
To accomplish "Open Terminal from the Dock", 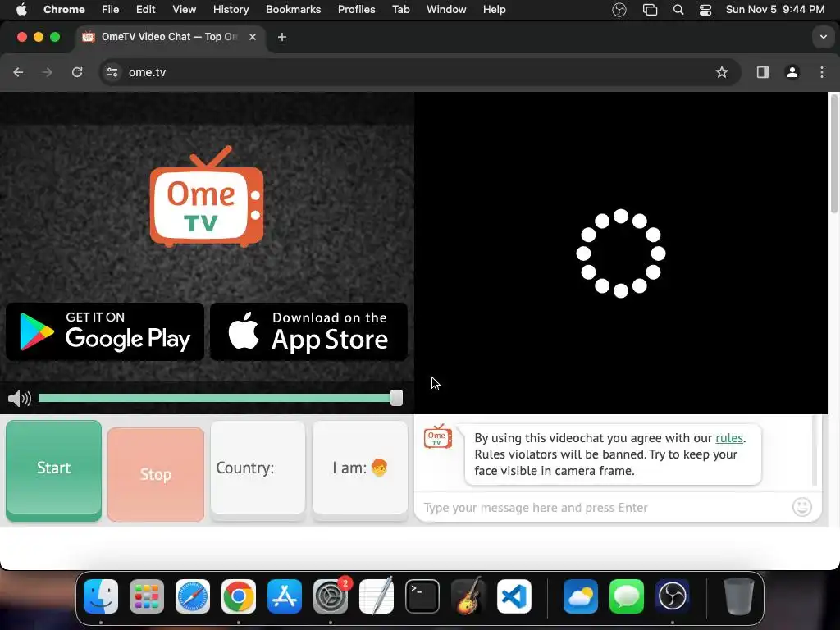I will point(422,596).
